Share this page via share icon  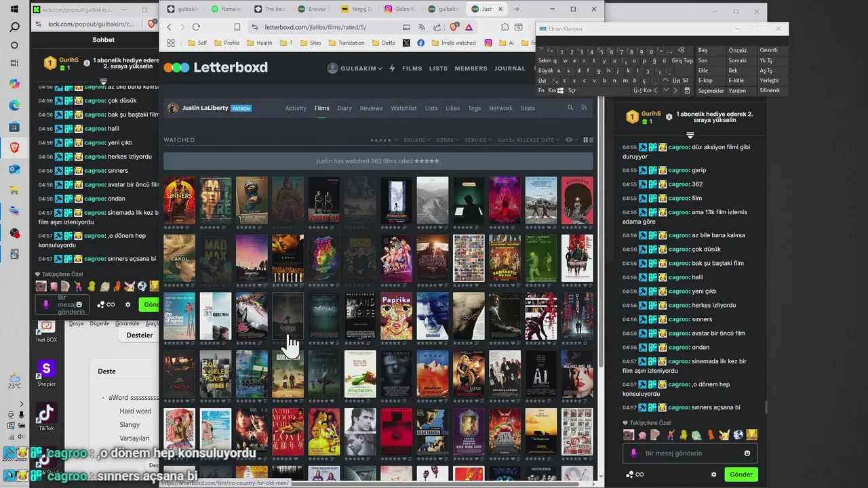click(437, 27)
